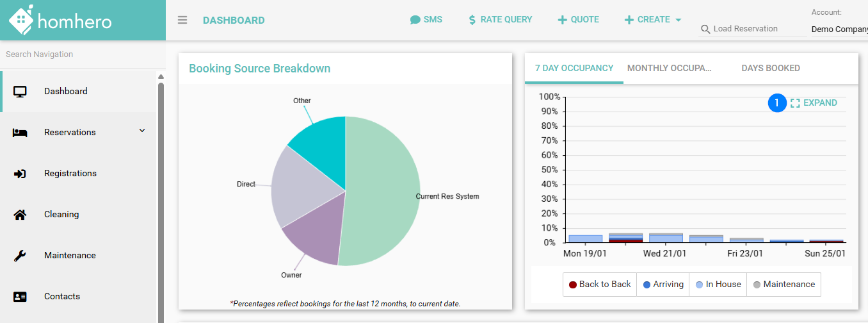Viewport: 868px width, 323px height.
Task: Expand the Reservations submenu chevron
Action: (142, 131)
